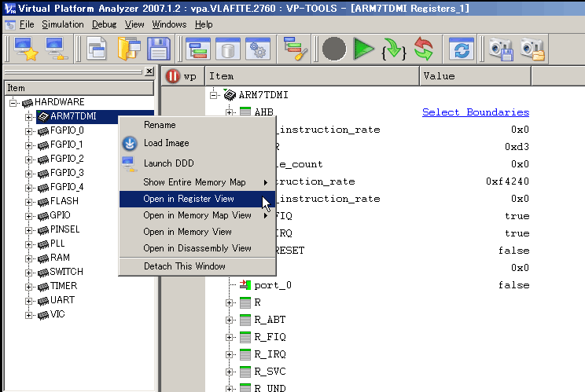585x392 pixels.
Task: Expand the UART tree node
Action: coord(28,301)
